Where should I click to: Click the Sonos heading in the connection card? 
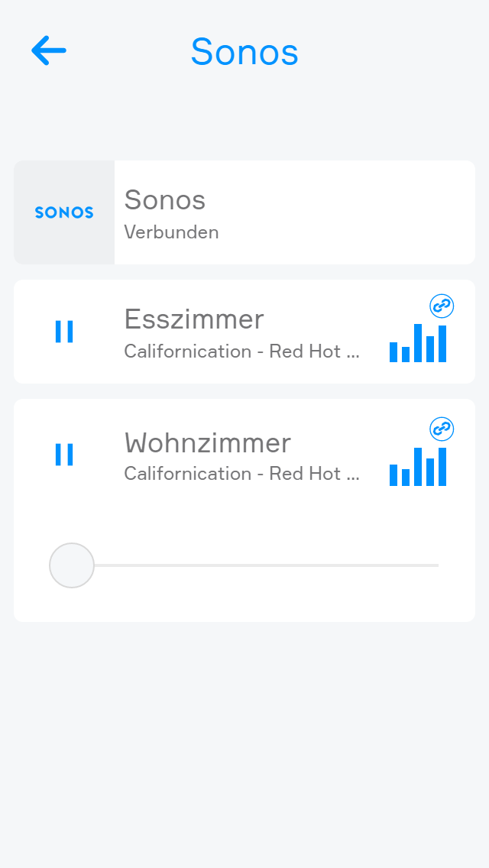pyautogui.click(x=165, y=199)
